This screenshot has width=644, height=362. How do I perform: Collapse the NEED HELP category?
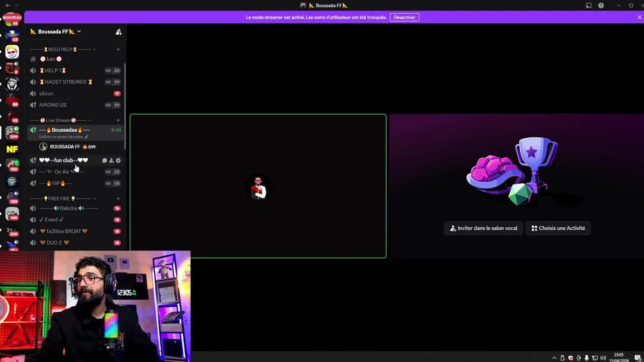pyautogui.click(x=63, y=49)
